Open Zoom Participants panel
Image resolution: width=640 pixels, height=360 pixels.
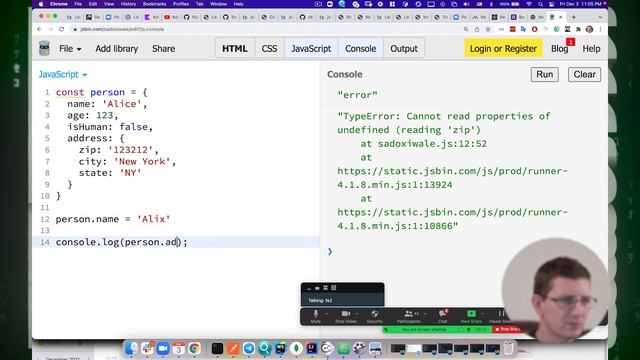pyautogui.click(x=408, y=316)
